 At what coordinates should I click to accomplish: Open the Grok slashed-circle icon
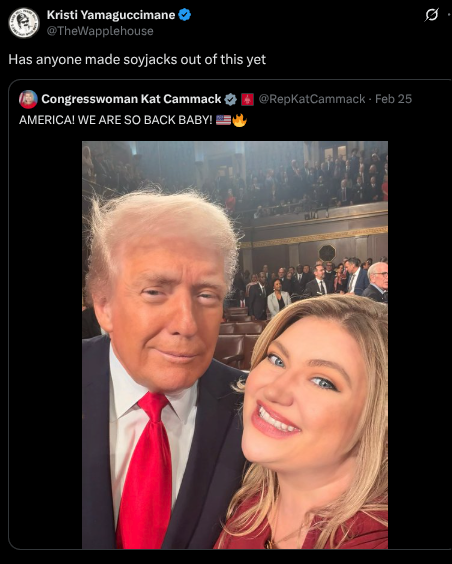[432, 15]
